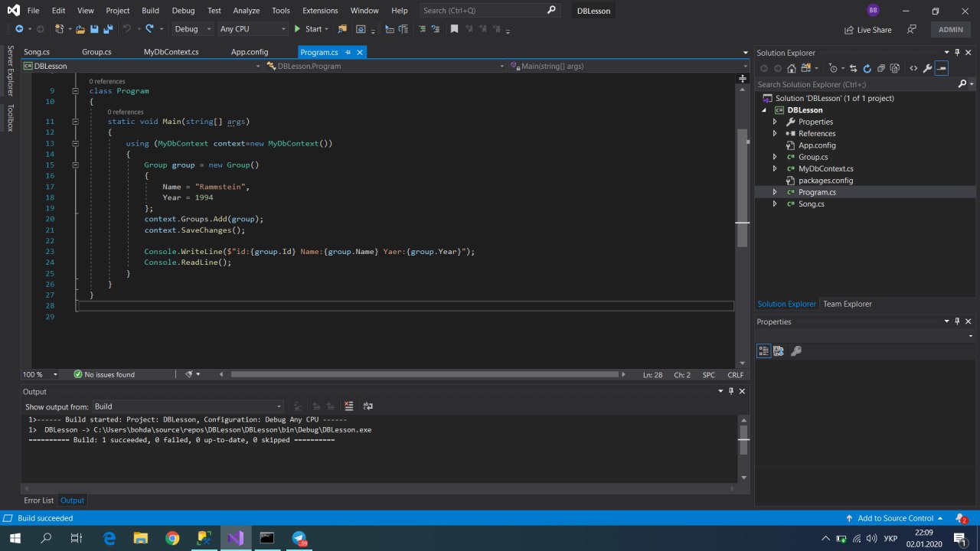This screenshot has height=551, width=980.
Task: Refresh the Solution Explorer
Action: click(x=867, y=68)
